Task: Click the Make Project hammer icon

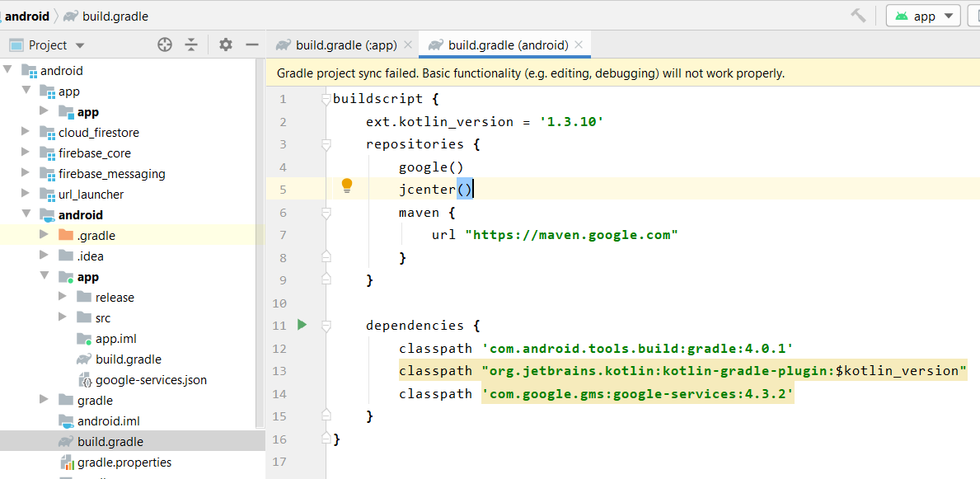Action: [x=858, y=16]
